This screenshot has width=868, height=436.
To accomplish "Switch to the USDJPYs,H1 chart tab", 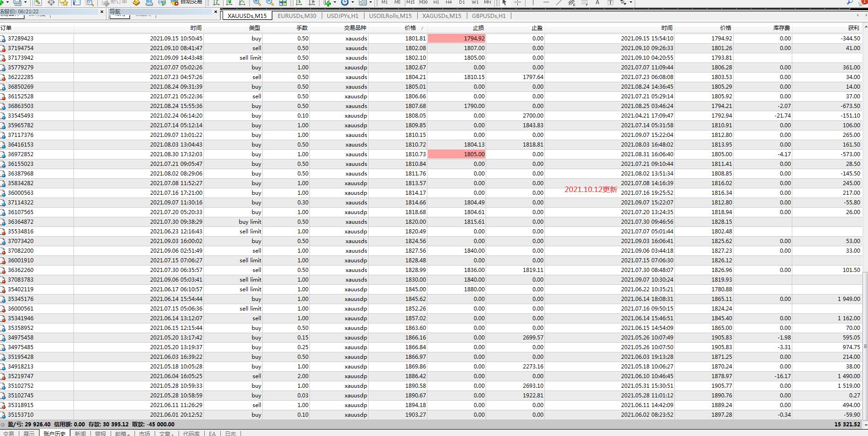I will tap(342, 16).
